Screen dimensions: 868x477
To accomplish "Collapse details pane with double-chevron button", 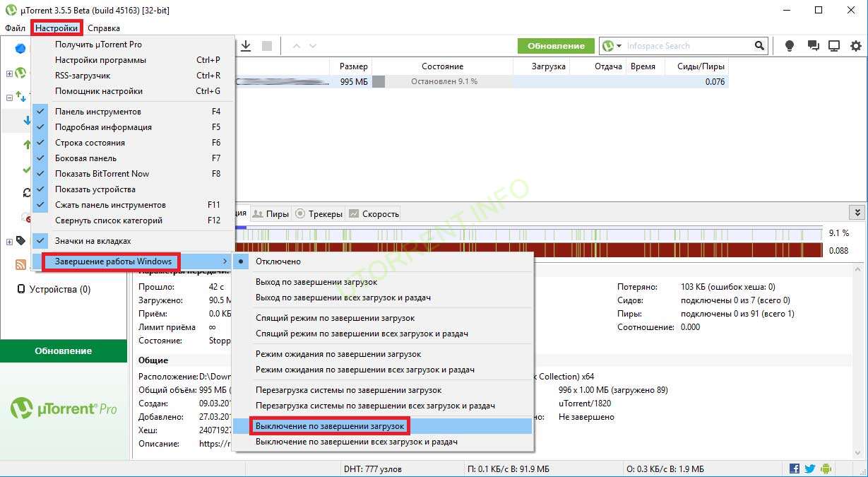I will tap(857, 213).
